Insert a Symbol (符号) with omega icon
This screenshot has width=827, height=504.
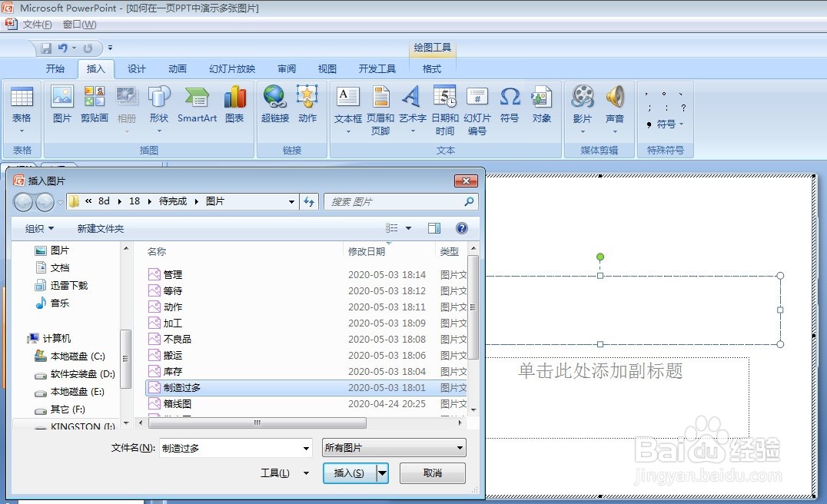coord(510,104)
